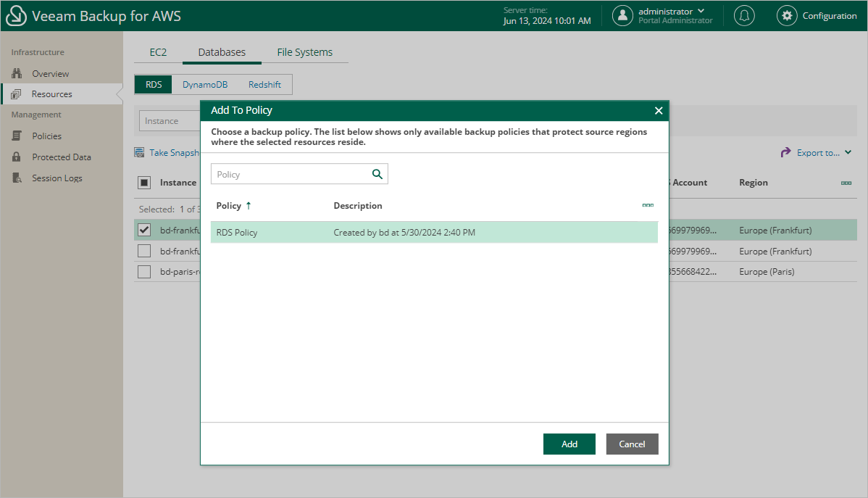
Task: Click the Add button
Action: click(569, 444)
